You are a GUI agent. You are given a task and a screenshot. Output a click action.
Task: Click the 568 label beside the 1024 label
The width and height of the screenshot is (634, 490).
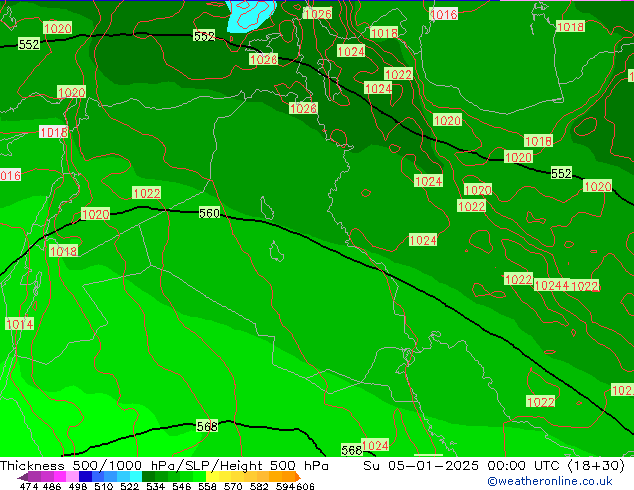pyautogui.click(x=351, y=450)
